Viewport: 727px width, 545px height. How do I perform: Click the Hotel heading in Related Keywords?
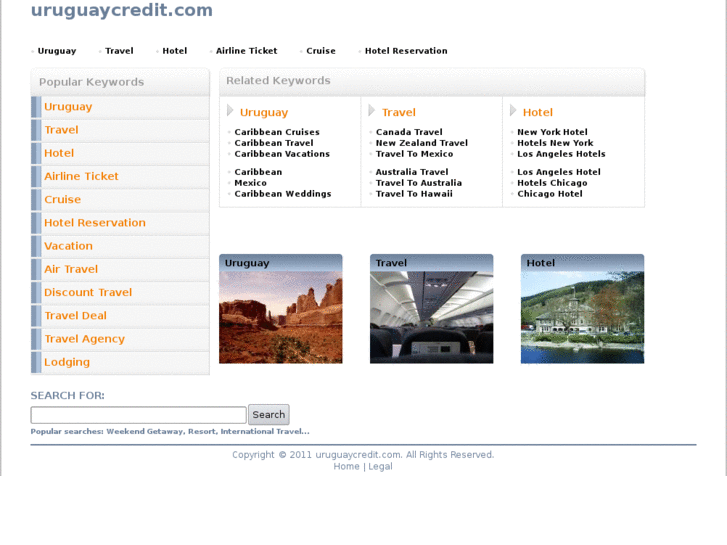click(x=538, y=112)
